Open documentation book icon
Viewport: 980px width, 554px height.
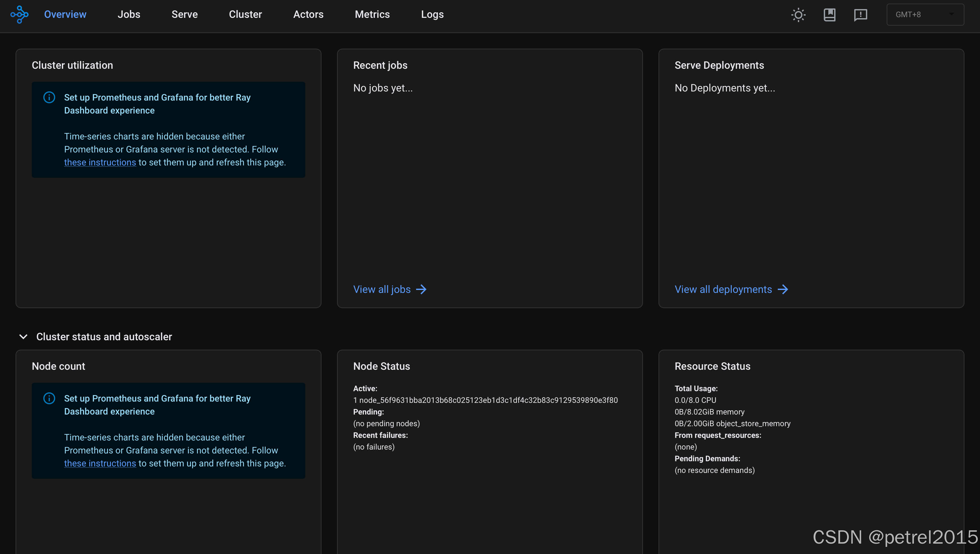[829, 15]
